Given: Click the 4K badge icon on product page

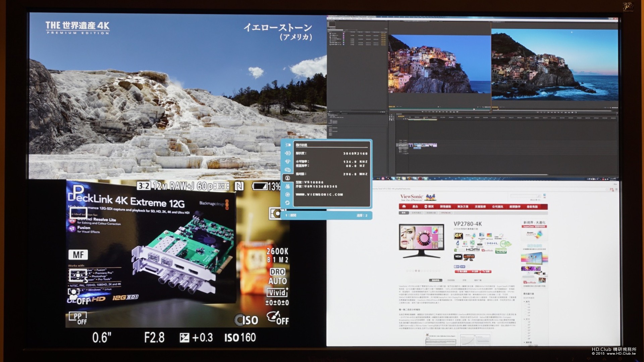Looking at the screenshot, I should 458,236.
